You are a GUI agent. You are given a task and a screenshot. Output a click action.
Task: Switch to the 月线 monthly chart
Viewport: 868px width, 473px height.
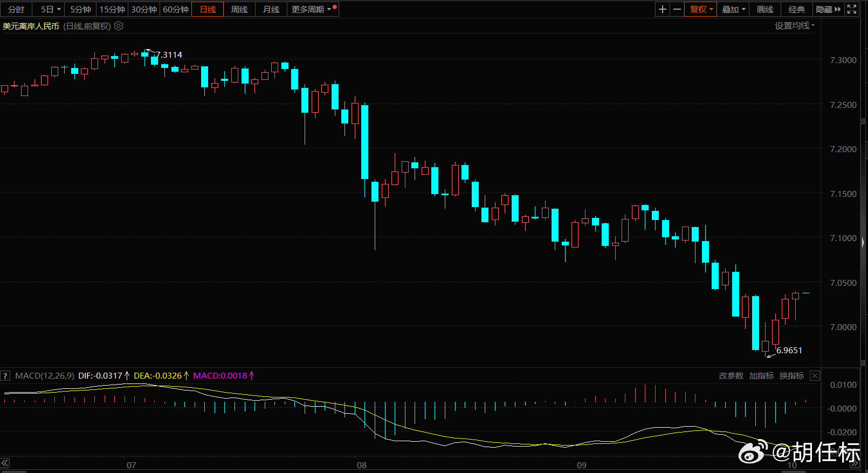click(271, 9)
